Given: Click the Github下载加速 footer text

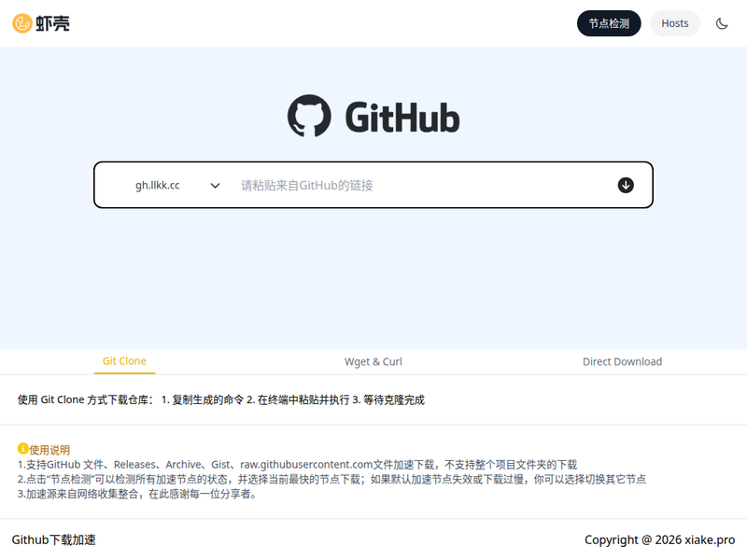Looking at the screenshot, I should 54,540.
